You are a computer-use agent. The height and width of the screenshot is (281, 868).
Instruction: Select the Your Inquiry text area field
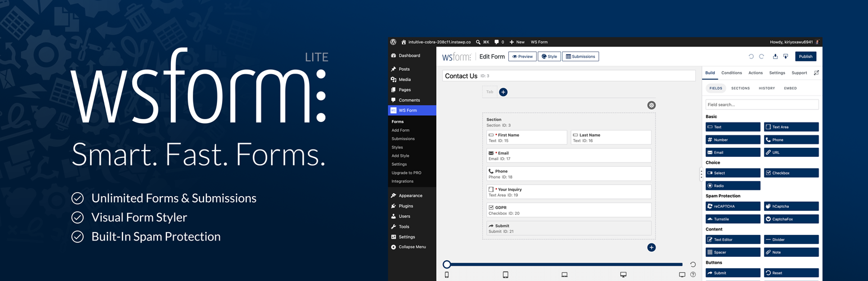568,192
